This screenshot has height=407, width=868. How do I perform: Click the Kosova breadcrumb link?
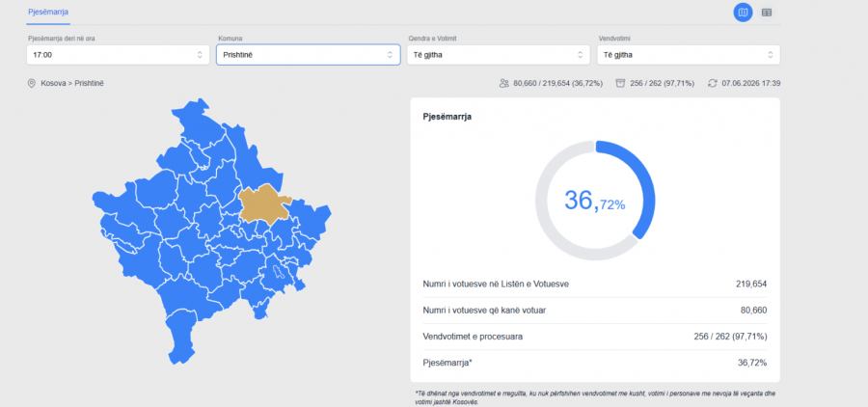[x=53, y=84]
